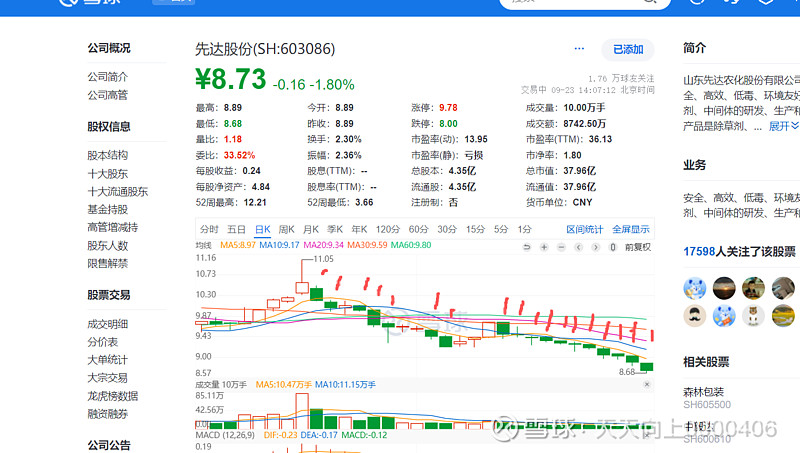
Task: Expand the company intro via 展开
Action: [x=784, y=126]
